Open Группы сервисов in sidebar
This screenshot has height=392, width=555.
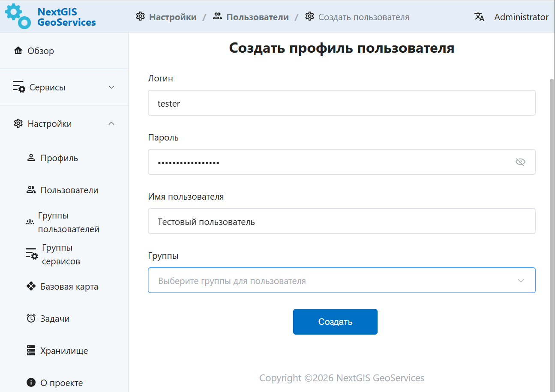tap(60, 254)
